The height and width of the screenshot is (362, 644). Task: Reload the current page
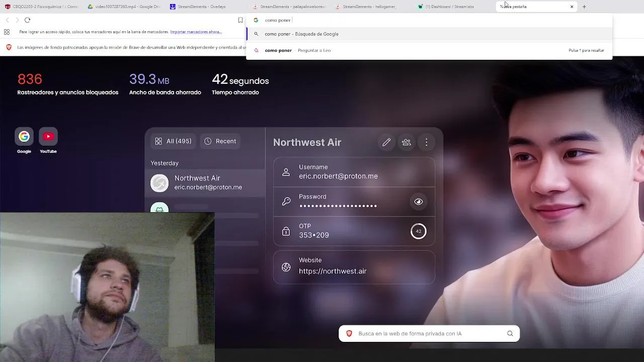click(x=27, y=20)
